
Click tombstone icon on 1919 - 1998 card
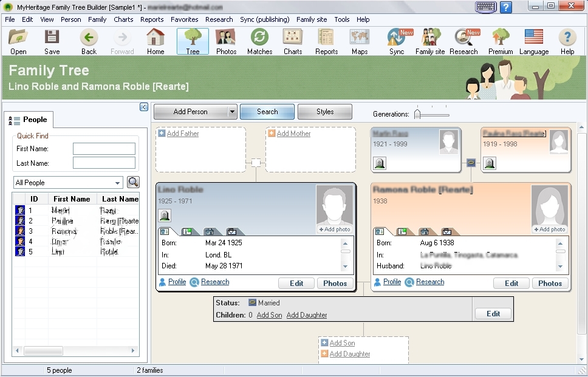tap(490, 163)
